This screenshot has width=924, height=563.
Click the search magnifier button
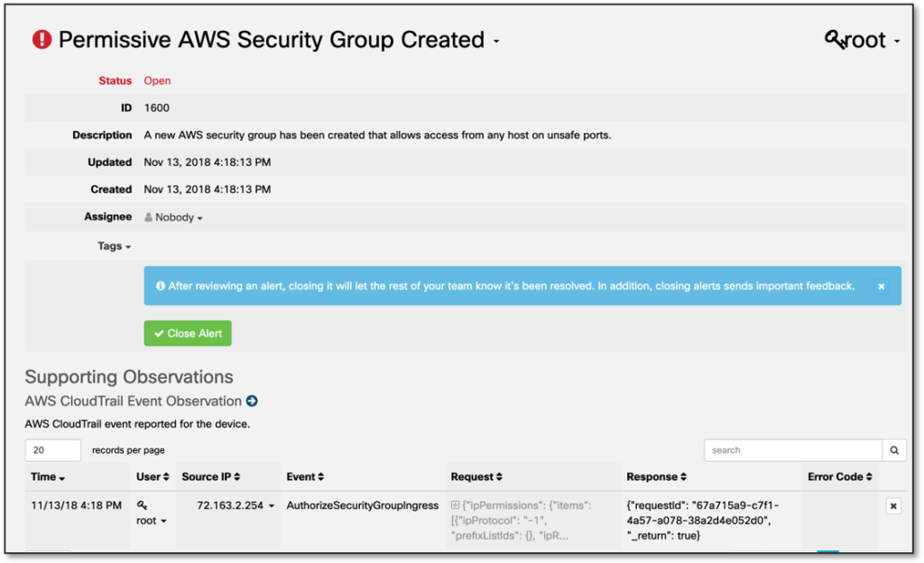(x=894, y=450)
